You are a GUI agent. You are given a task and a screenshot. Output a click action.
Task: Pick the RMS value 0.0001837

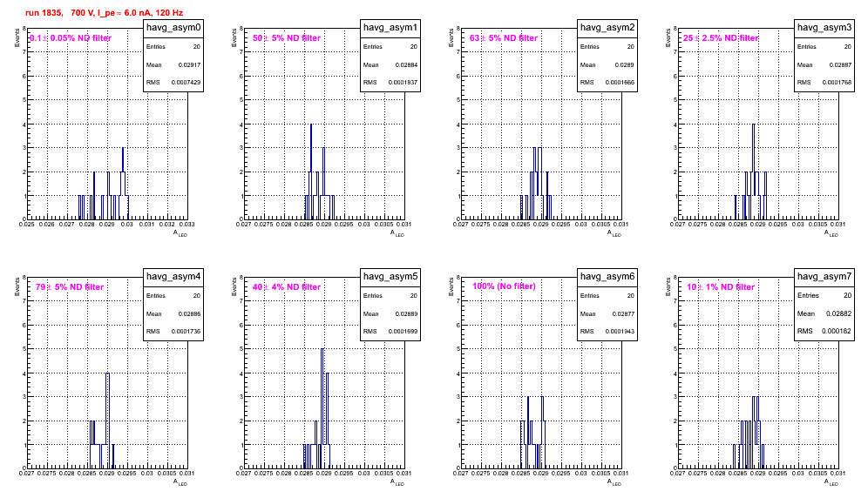(x=403, y=83)
